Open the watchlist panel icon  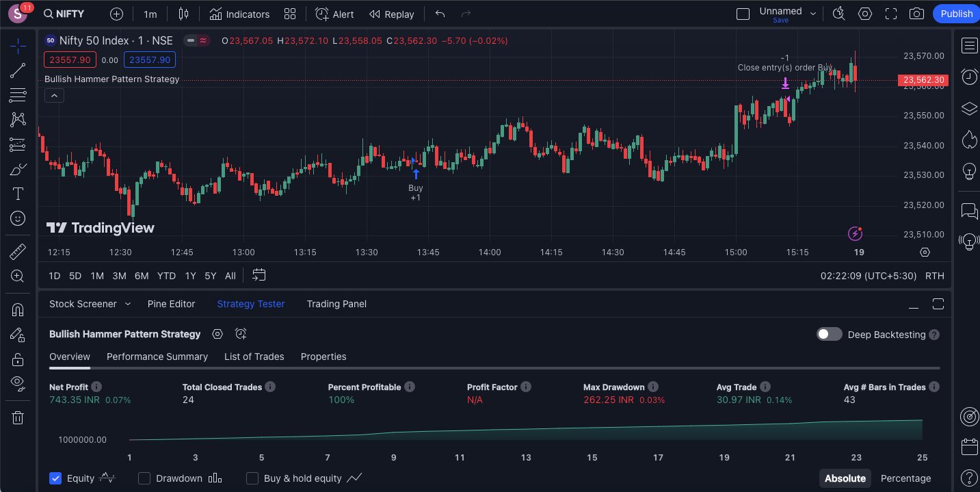point(969,46)
